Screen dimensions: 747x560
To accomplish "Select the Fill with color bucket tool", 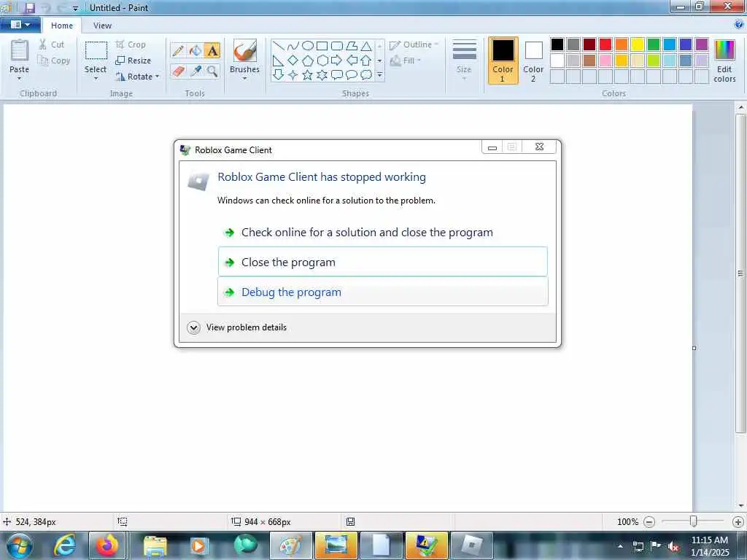I will [x=196, y=50].
